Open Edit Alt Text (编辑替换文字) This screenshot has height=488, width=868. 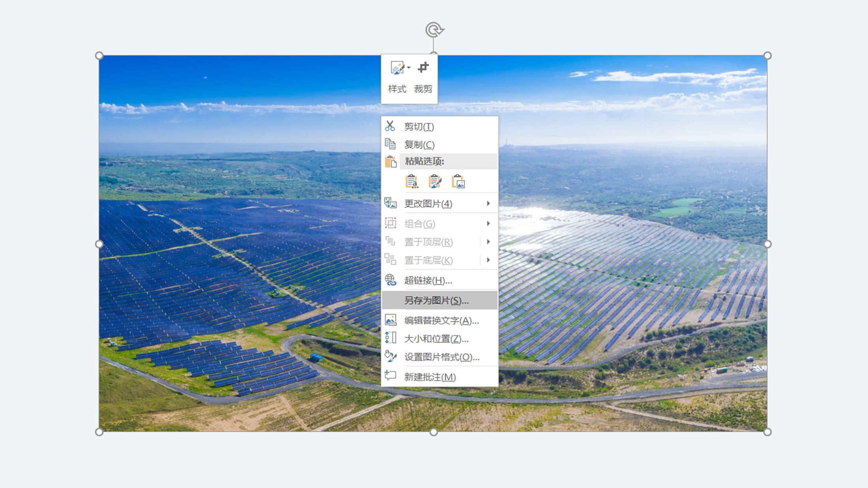(x=440, y=320)
